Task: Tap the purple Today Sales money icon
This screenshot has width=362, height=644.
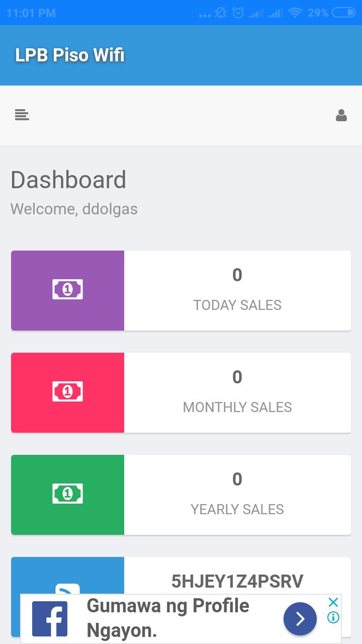Action: (x=67, y=290)
